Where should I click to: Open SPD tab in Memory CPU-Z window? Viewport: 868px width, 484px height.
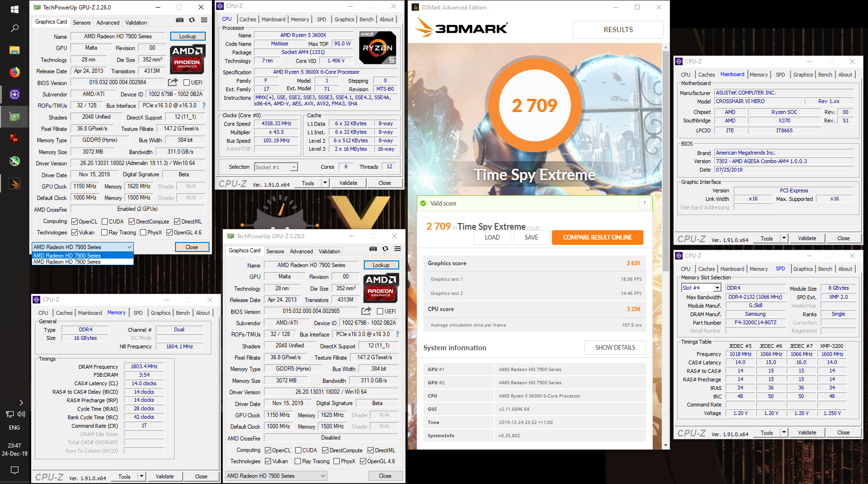(138, 313)
